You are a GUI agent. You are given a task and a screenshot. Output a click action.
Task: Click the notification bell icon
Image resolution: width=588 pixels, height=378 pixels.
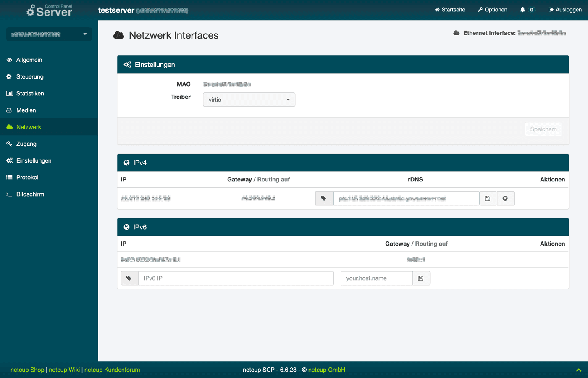(522, 10)
